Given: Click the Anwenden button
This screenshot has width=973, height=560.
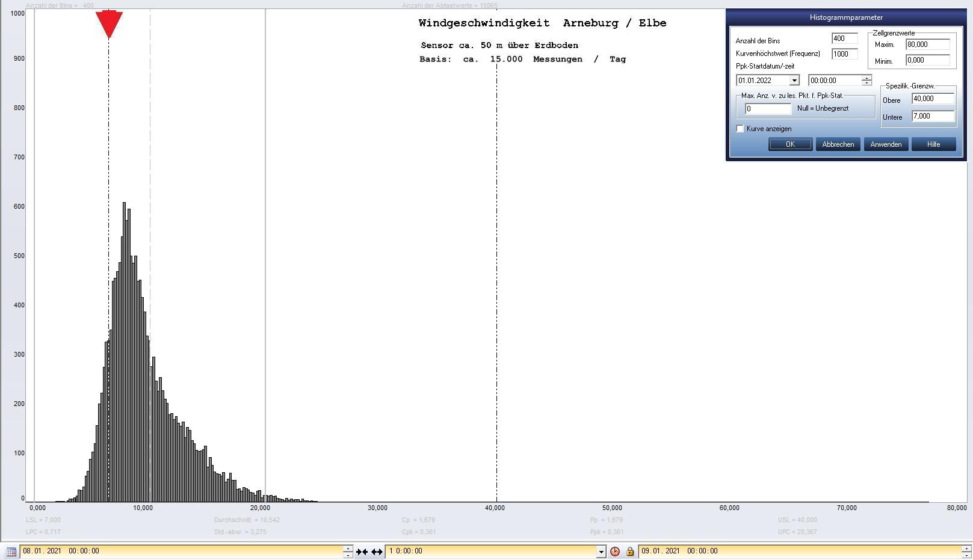Looking at the screenshot, I should pyautogui.click(x=886, y=144).
